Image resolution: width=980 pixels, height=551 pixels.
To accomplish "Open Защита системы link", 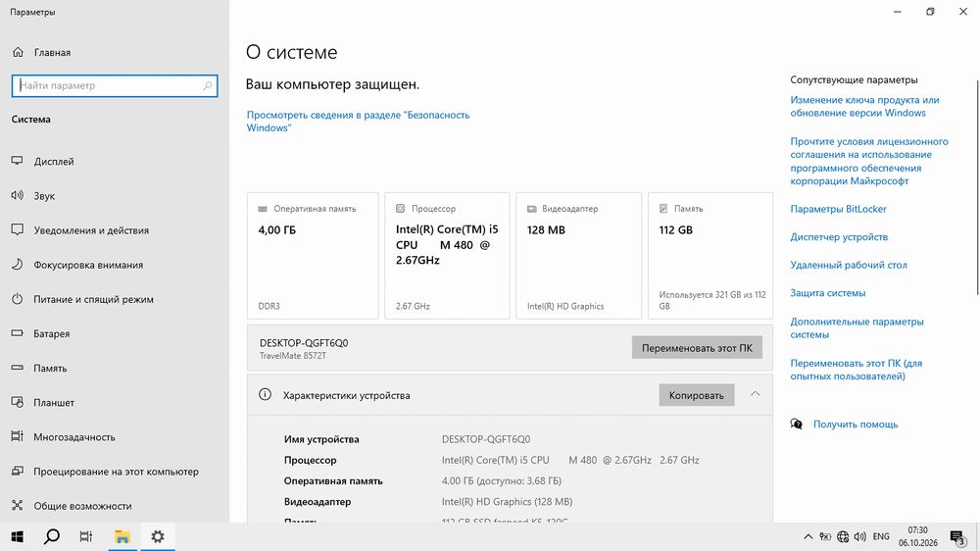I will tap(827, 293).
